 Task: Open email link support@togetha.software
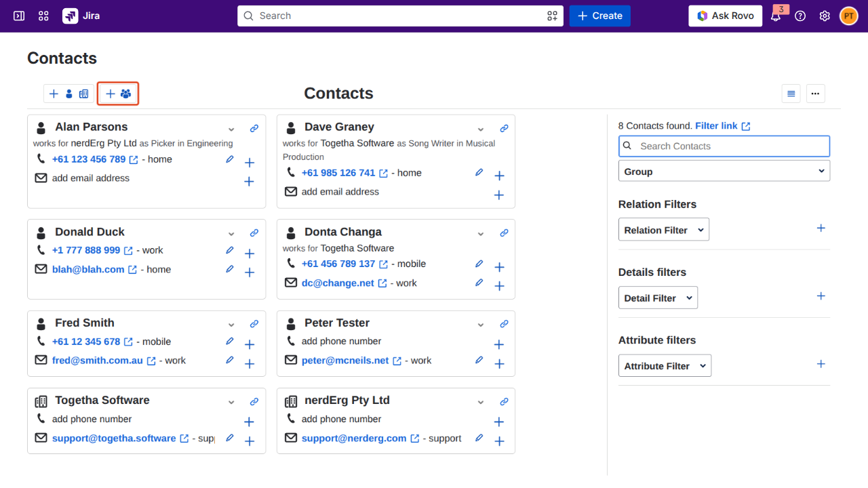pyautogui.click(x=114, y=438)
